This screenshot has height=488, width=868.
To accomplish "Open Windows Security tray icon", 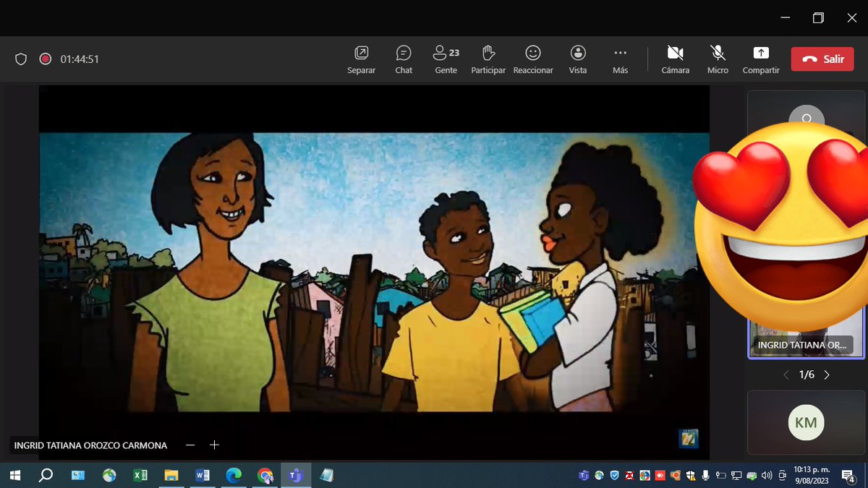I will tap(690, 475).
